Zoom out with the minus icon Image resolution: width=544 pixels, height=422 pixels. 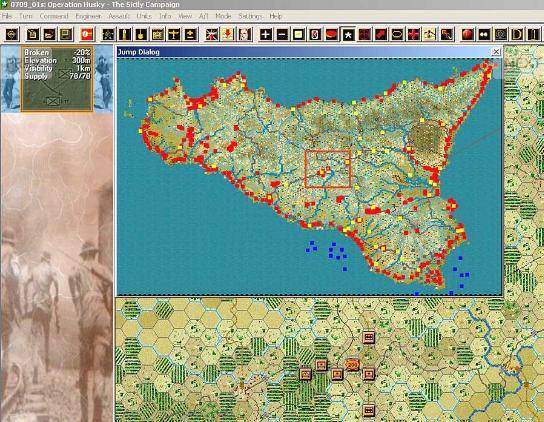coord(282,34)
